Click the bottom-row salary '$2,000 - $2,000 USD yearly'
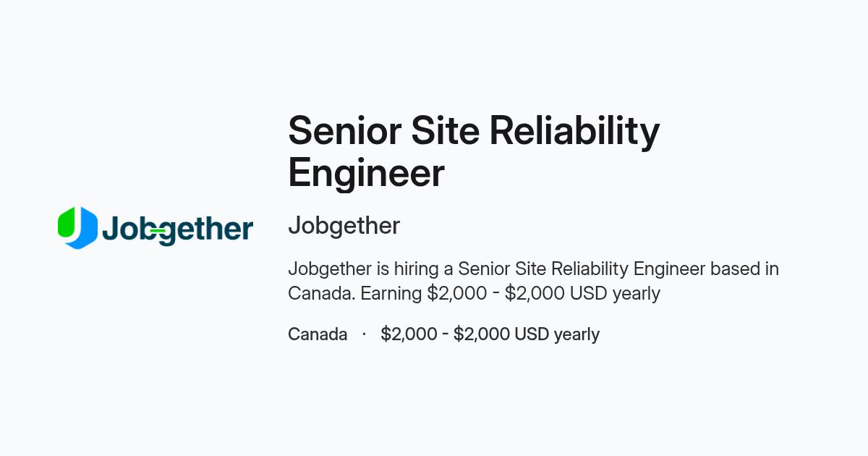 490,334
